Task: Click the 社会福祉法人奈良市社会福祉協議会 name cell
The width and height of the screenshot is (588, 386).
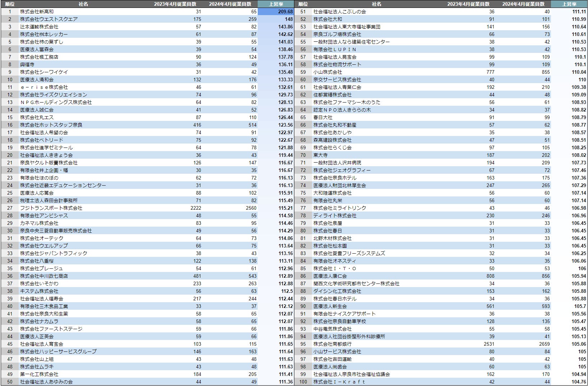Action: tap(352, 374)
